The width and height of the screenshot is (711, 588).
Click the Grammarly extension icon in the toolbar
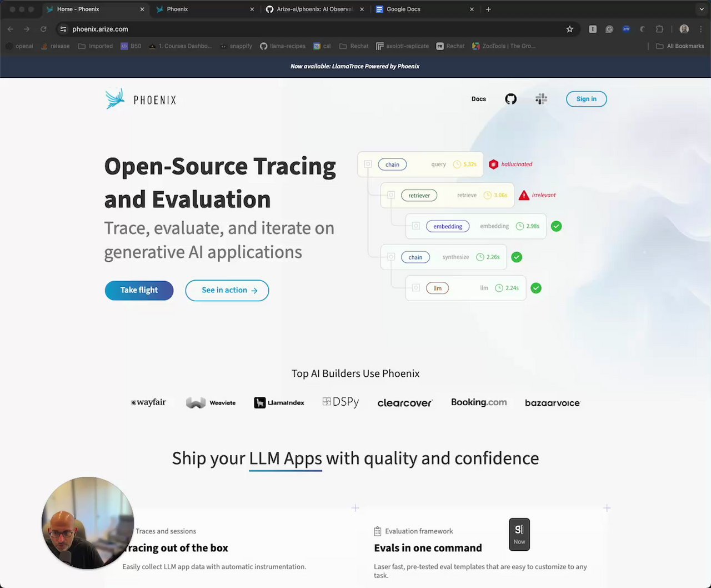[x=609, y=29]
